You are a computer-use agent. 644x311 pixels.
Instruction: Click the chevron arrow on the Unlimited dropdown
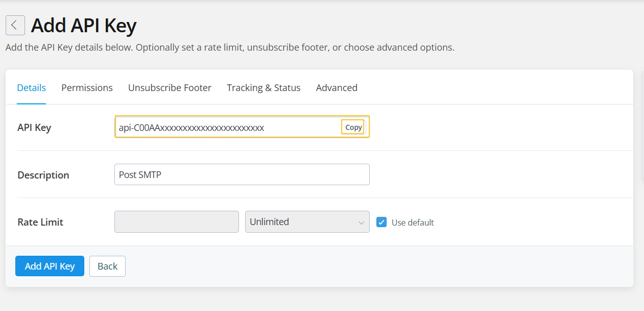361,223
